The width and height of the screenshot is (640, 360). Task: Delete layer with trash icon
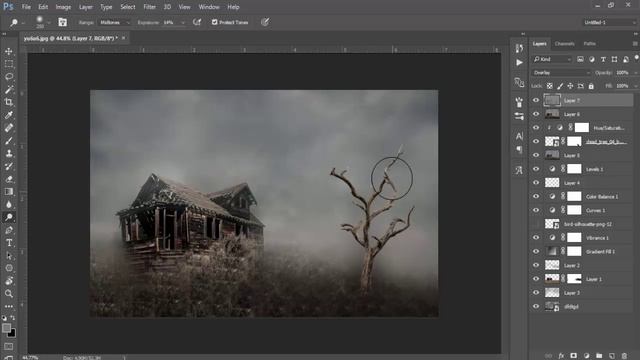point(624,356)
